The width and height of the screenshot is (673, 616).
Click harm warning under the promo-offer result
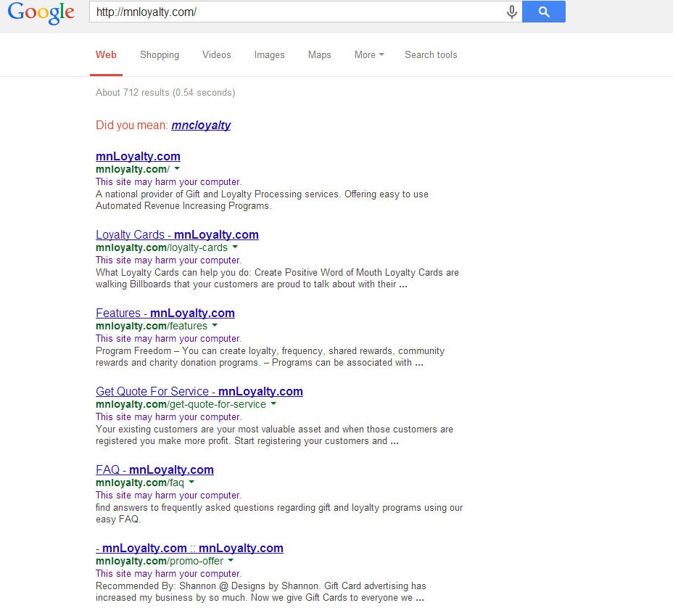pos(168,573)
